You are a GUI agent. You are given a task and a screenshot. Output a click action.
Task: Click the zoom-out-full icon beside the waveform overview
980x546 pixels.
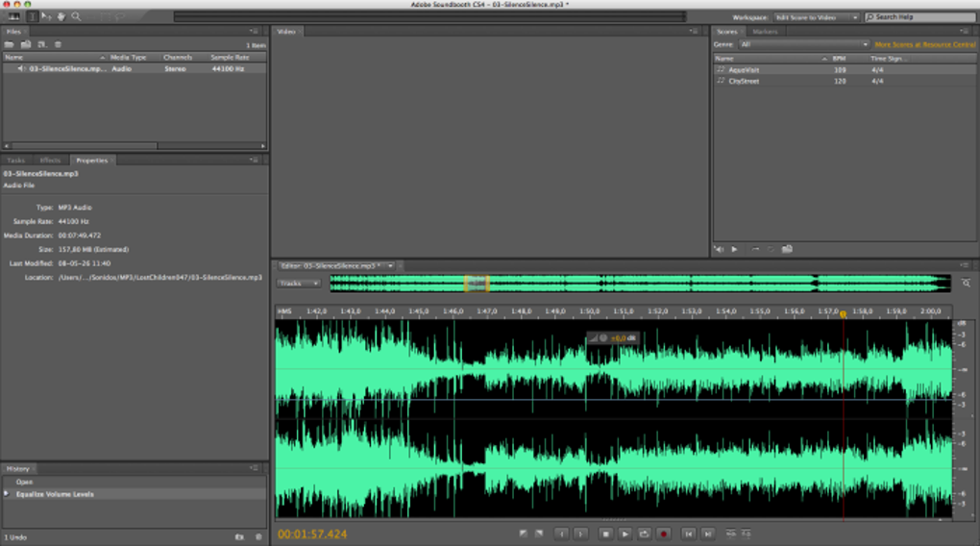pyautogui.click(x=966, y=284)
